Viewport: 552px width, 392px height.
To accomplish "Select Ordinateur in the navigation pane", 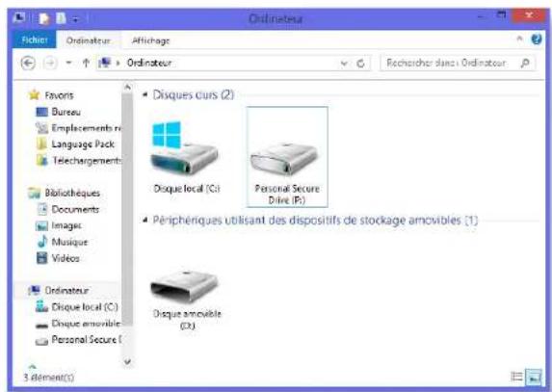I will [x=66, y=290].
